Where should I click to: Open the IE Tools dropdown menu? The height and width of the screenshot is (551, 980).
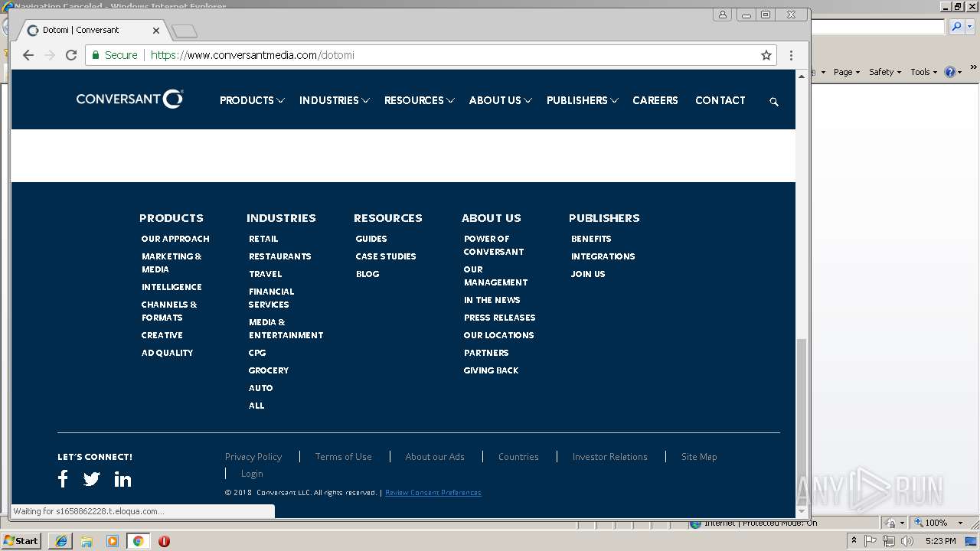924,72
